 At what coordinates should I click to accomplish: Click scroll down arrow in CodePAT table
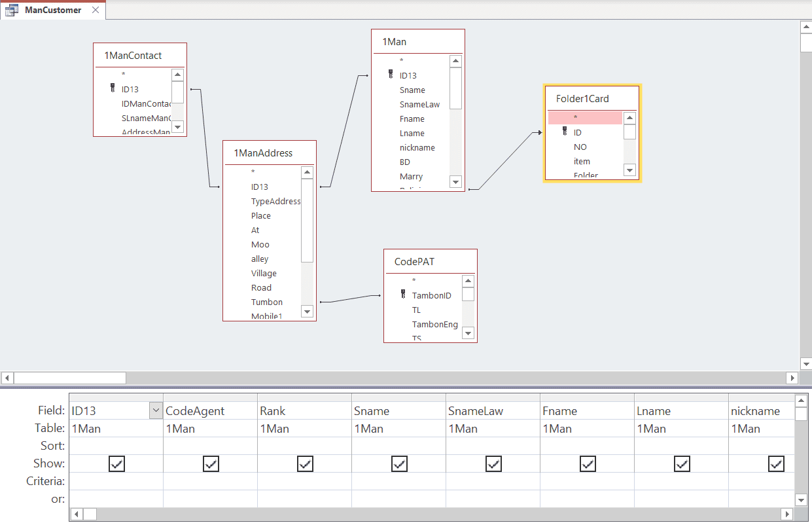coord(468,333)
